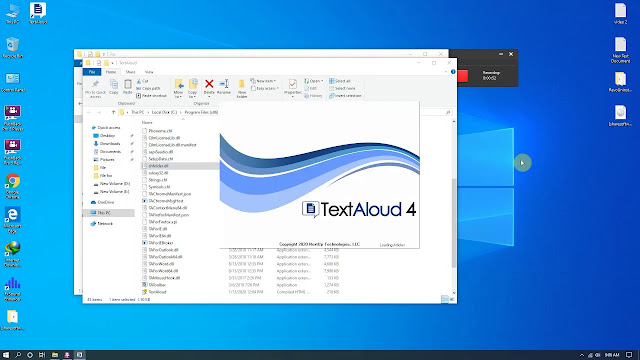Screen dimensions: 640x360
Task: Click the red recording stop button
Action: pyautogui.click(x=462, y=76)
